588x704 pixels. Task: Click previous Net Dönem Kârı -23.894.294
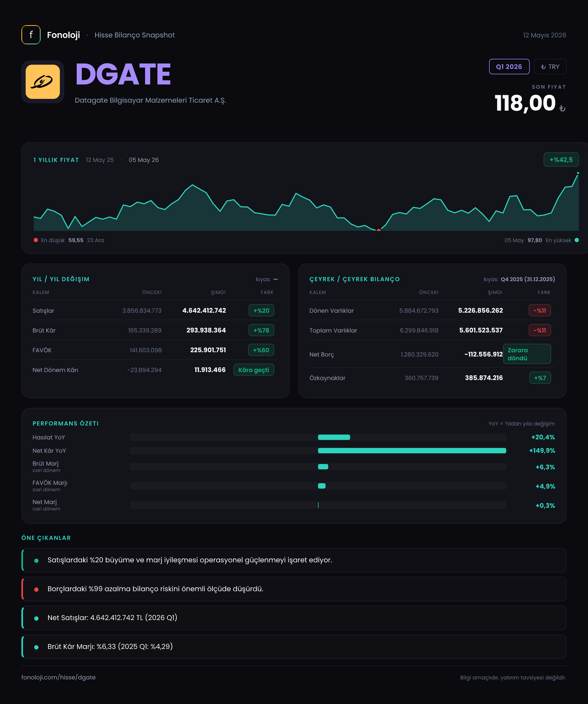point(144,370)
